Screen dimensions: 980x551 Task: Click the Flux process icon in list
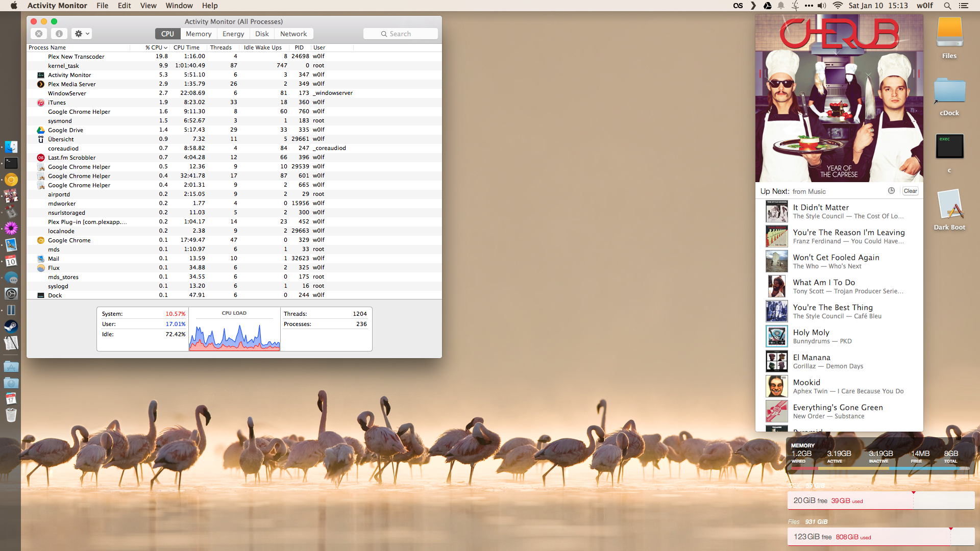[x=41, y=268]
